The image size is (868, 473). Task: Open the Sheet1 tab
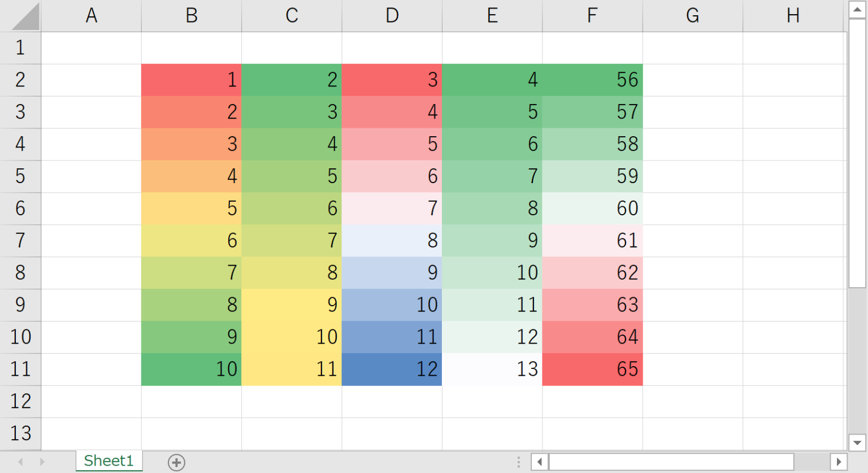pyautogui.click(x=108, y=461)
